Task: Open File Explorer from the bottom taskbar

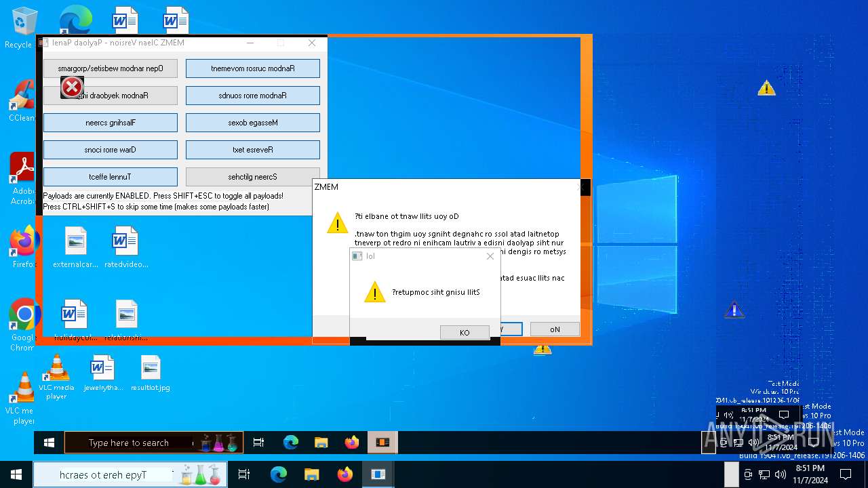Action: [311, 474]
